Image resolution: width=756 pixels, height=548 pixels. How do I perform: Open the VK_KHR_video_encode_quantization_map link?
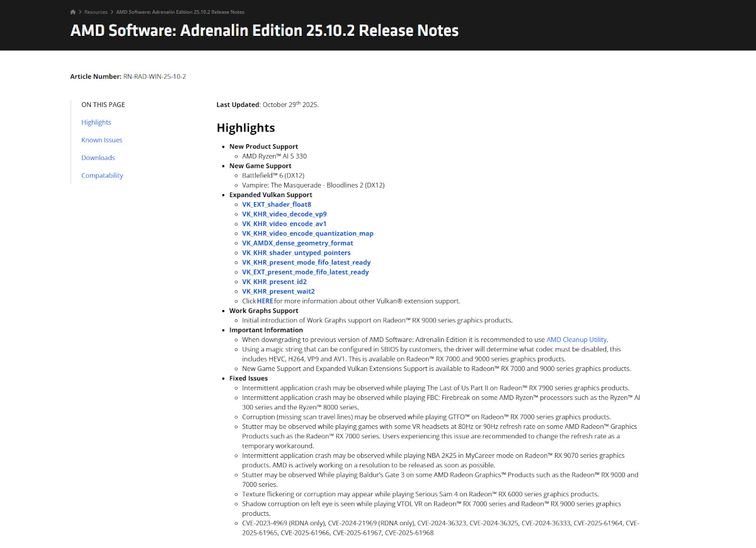tap(307, 233)
